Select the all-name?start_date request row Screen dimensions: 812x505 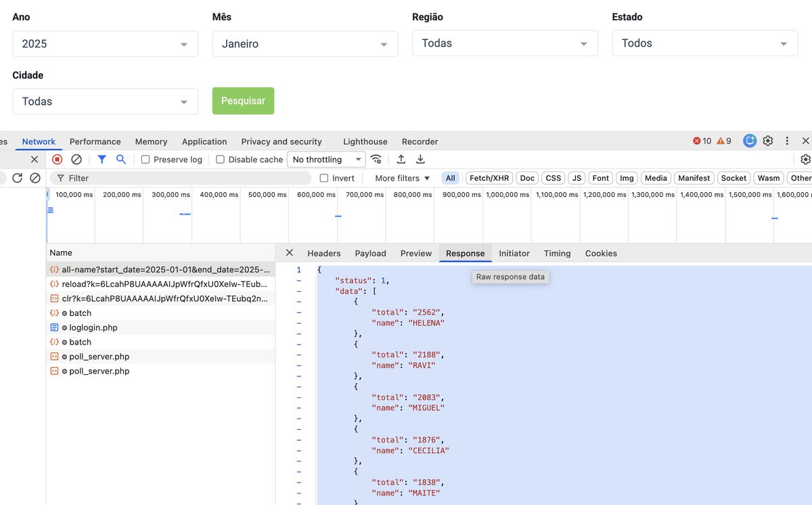coord(161,269)
